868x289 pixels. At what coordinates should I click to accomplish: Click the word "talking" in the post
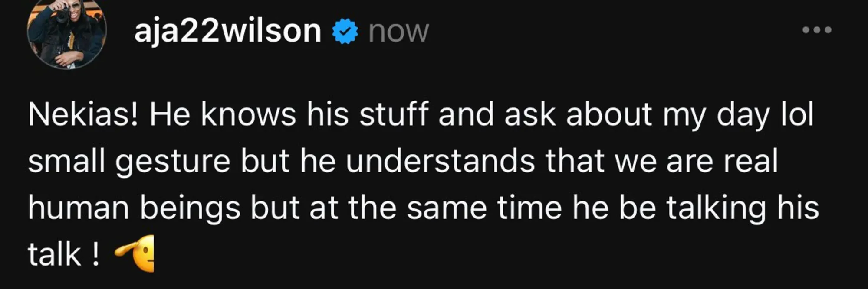coord(716,208)
